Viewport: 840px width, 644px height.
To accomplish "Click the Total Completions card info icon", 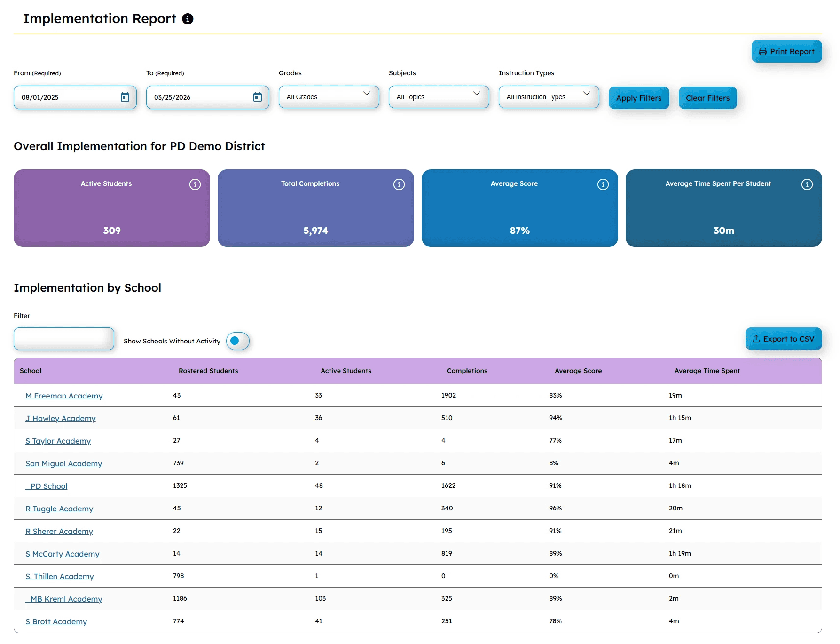I will (399, 184).
